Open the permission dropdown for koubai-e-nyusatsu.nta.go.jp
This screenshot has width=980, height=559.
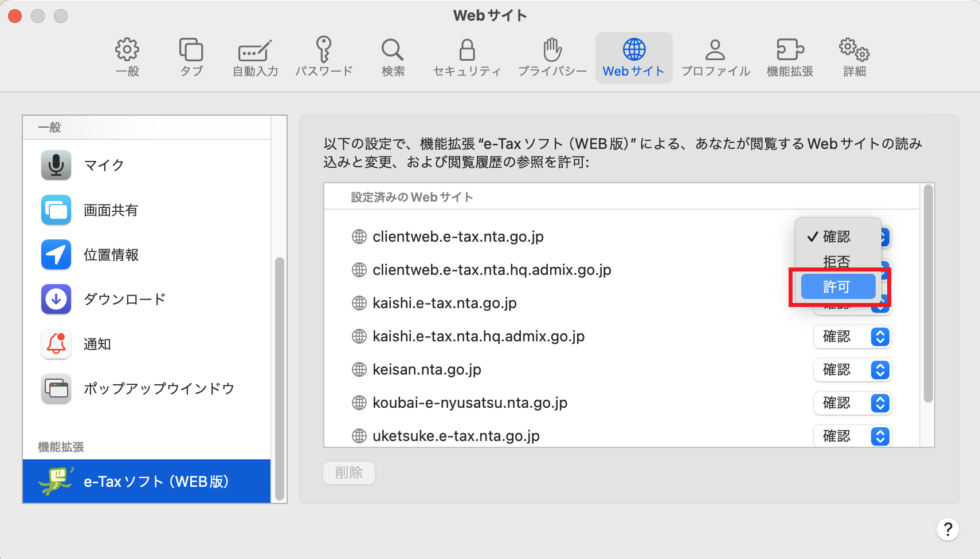(x=852, y=403)
